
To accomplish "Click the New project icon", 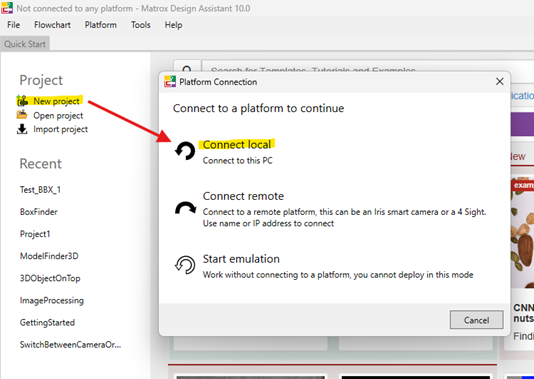I will point(22,101).
